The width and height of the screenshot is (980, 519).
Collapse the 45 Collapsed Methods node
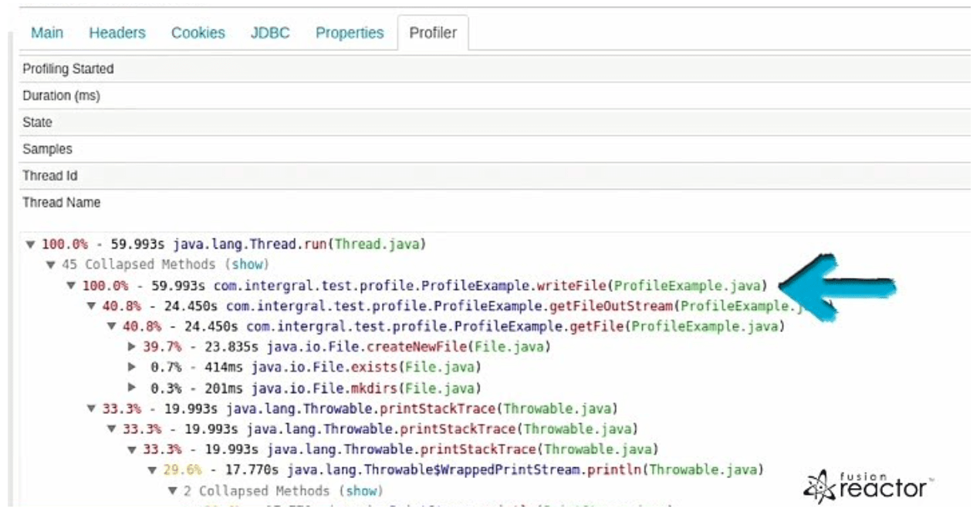pos(50,265)
